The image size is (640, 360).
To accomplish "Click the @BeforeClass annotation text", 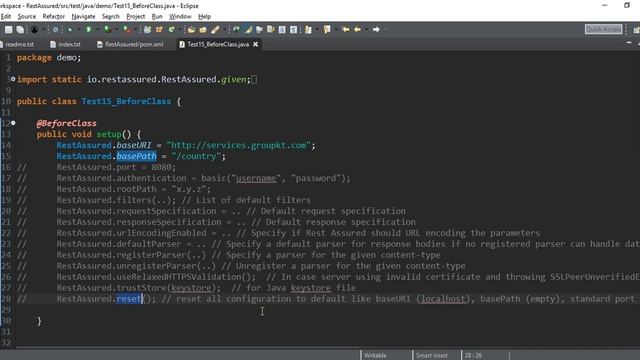I will pos(67,123).
